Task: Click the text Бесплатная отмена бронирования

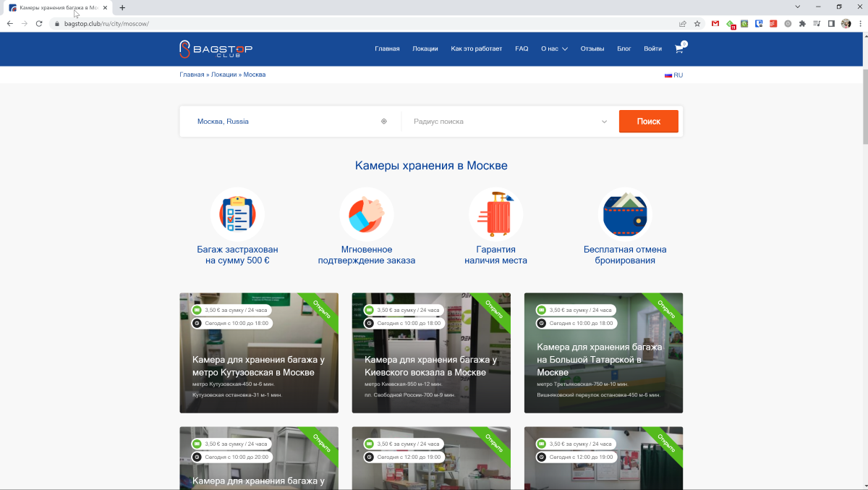Action: point(625,255)
